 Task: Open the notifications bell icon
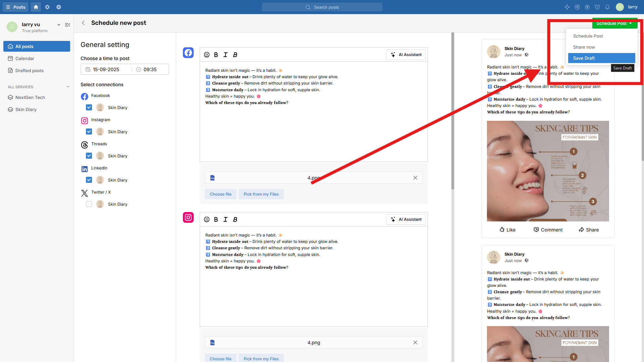[x=607, y=7]
